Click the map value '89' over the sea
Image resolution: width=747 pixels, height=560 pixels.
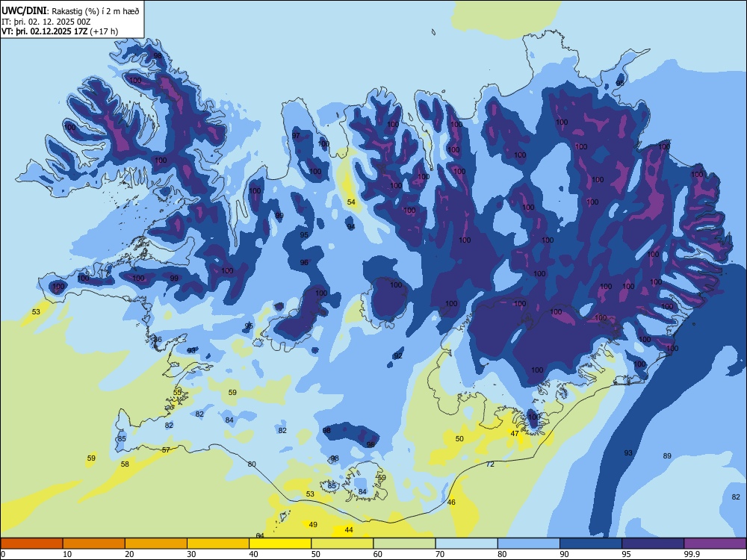tap(667, 456)
